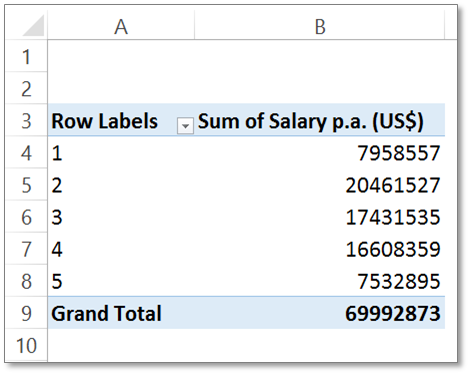Open the Row Labels filter dropdown
Image resolution: width=469 pixels, height=374 pixels.
tap(185, 126)
